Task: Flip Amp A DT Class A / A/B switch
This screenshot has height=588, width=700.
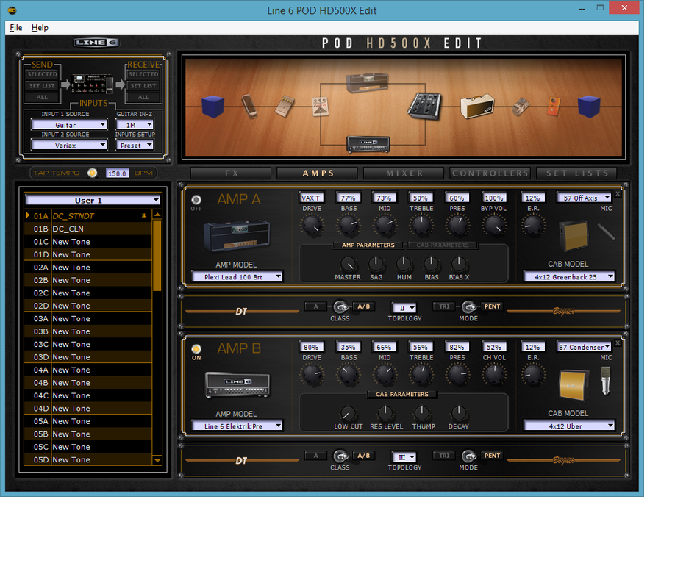Action: (340, 307)
